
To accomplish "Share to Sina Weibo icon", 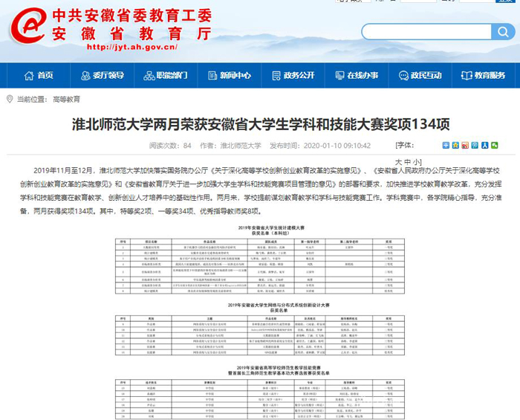I will click(x=465, y=145).
